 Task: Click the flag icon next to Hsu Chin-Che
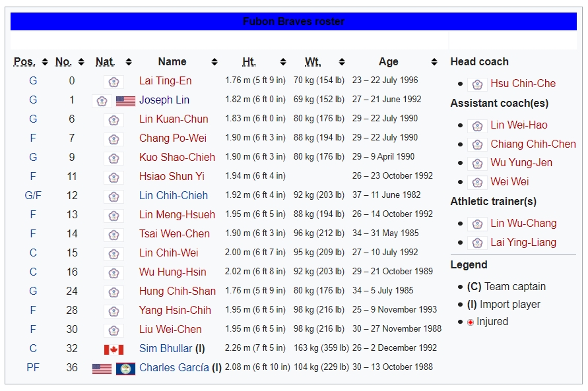pos(477,84)
